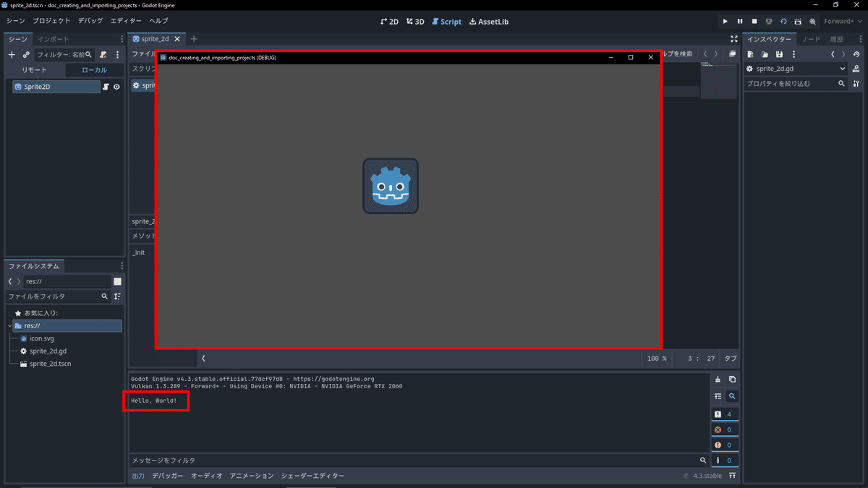The width and height of the screenshot is (868, 488).
Task: Switch to the ノード tab
Action: pyautogui.click(x=811, y=39)
